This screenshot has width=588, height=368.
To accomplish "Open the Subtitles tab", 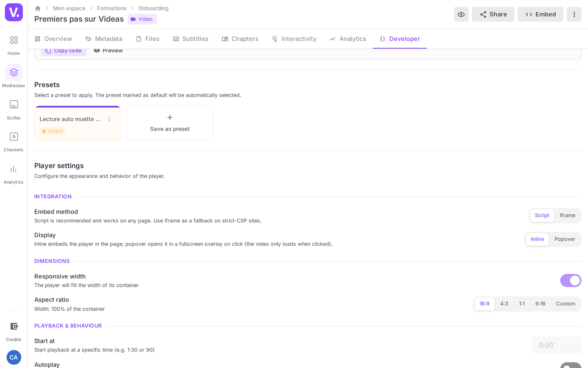I will click(191, 39).
